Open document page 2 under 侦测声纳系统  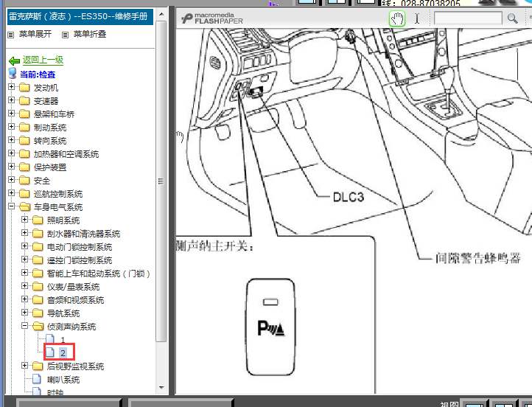tap(63, 353)
